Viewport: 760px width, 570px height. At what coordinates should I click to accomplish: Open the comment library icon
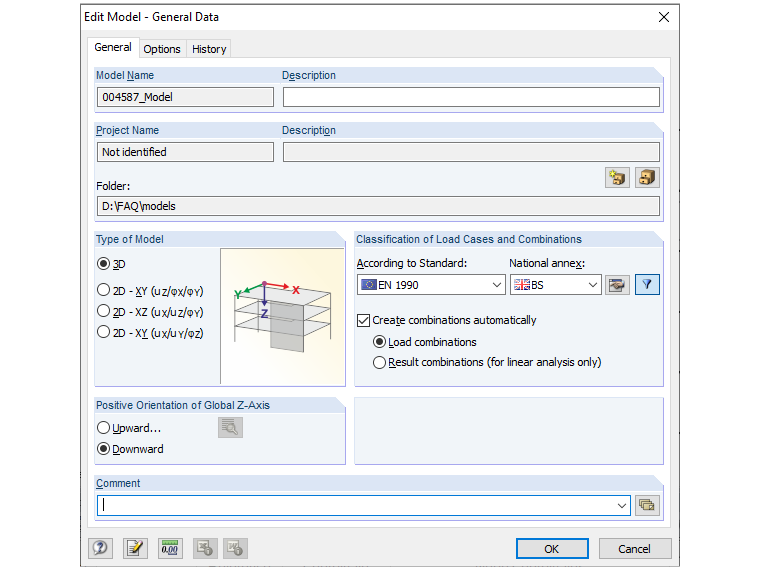(647, 505)
